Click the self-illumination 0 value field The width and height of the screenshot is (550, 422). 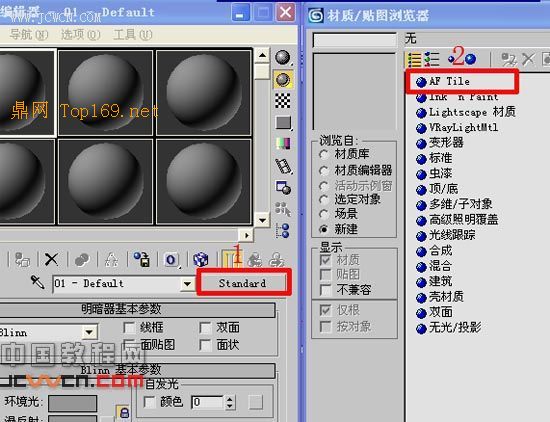(x=207, y=402)
